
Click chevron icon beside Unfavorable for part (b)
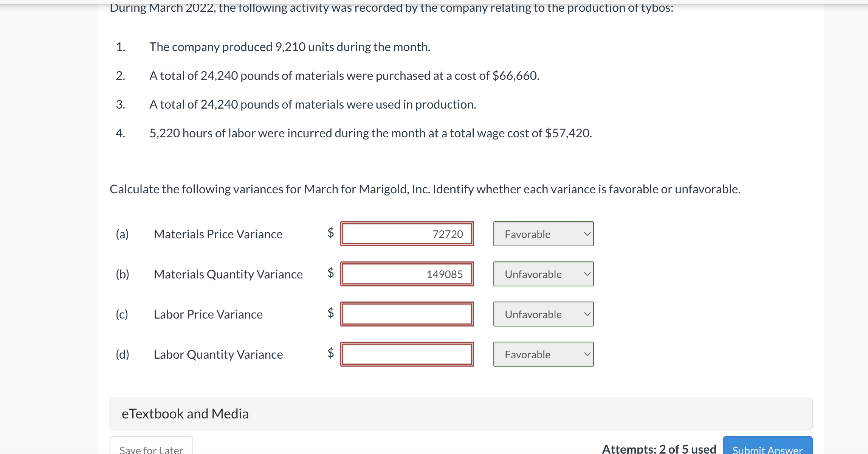pos(586,274)
